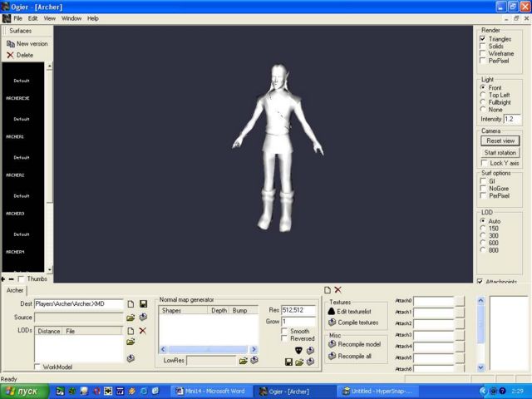This screenshot has height=399, width=532.
Task: Set LOD to 600
Action: [483, 243]
